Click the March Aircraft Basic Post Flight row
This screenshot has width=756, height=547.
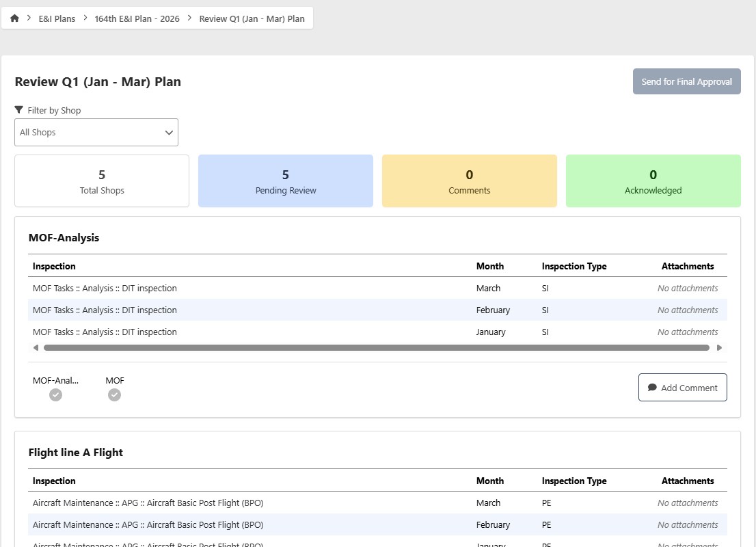point(377,503)
